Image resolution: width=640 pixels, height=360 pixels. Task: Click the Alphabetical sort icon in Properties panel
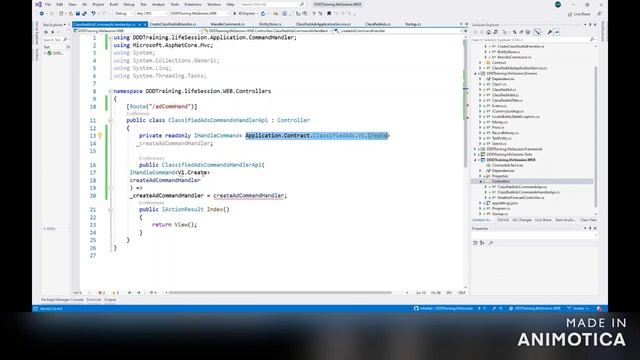pyautogui.click(x=482, y=243)
